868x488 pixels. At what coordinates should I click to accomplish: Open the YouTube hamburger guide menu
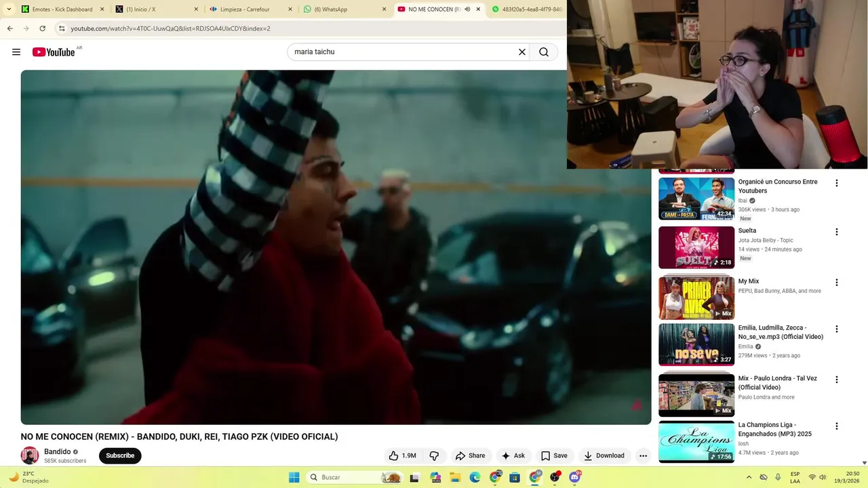(16, 52)
